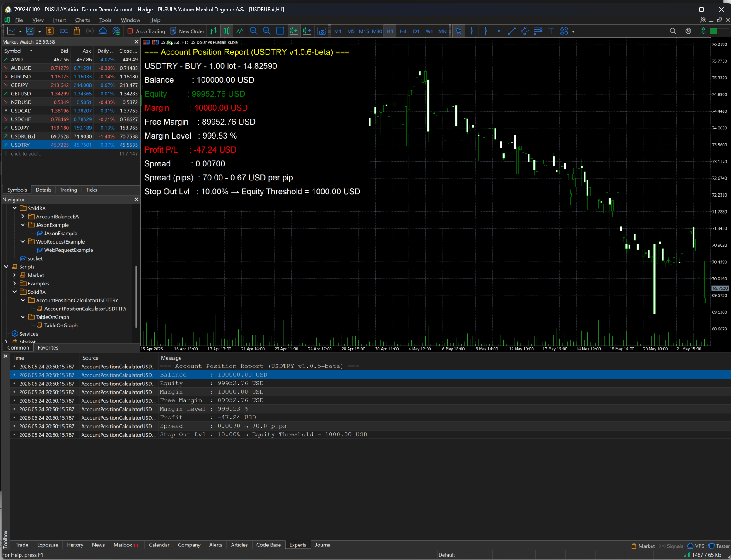Screen dimensions: 731x560
Task: Open dropdown arrow beside new chart icon
Action: point(20,31)
